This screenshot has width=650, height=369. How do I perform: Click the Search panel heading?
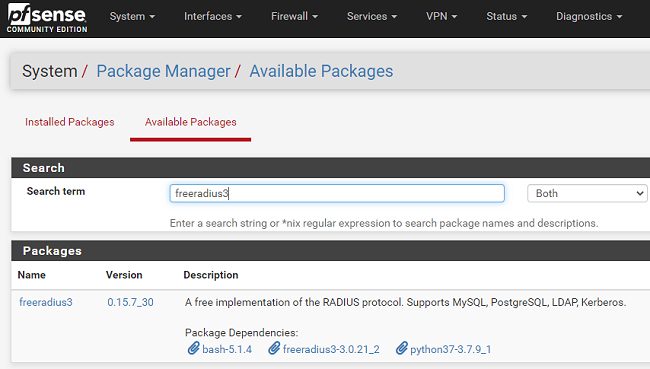[44, 168]
